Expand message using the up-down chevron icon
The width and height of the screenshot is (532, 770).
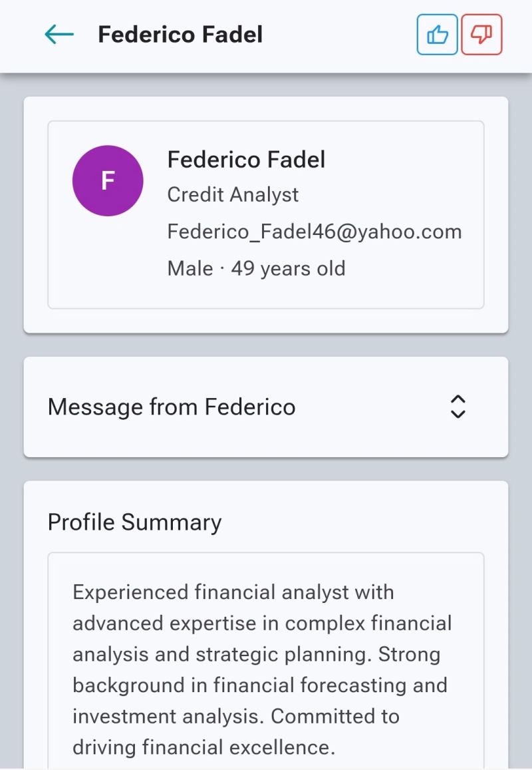coord(458,407)
